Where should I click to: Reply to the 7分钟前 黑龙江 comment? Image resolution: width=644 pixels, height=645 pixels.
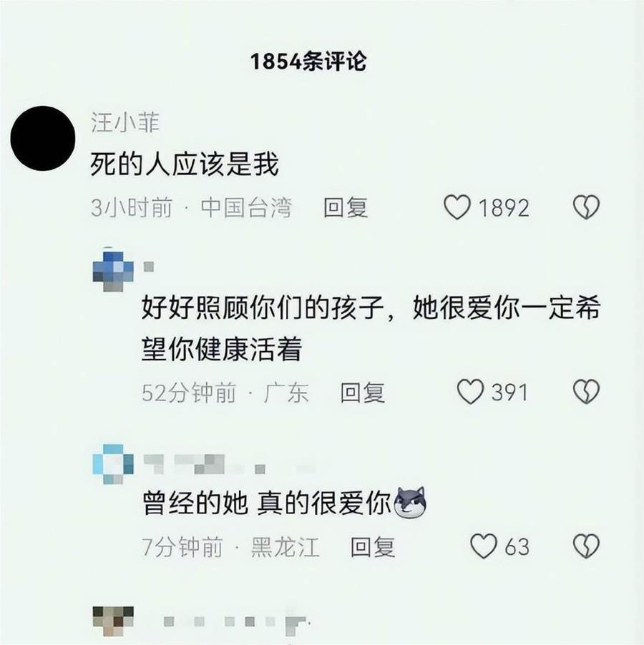(373, 547)
